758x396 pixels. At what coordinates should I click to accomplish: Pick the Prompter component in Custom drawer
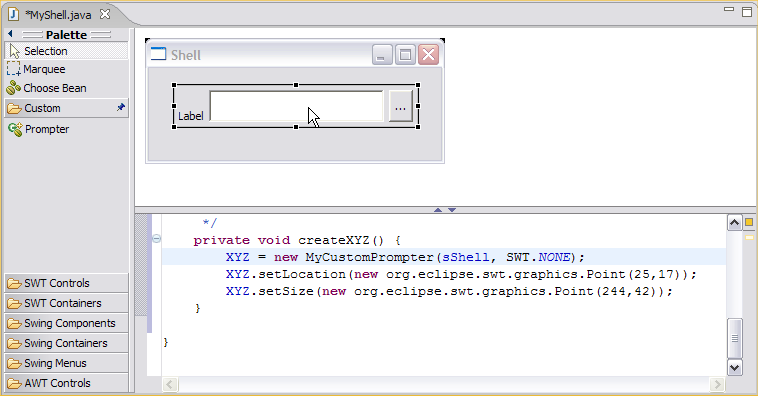(67, 129)
